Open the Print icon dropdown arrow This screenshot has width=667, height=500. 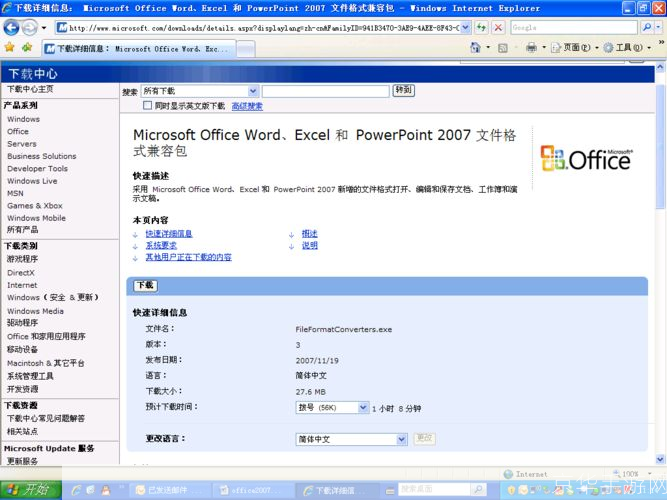coord(544,48)
